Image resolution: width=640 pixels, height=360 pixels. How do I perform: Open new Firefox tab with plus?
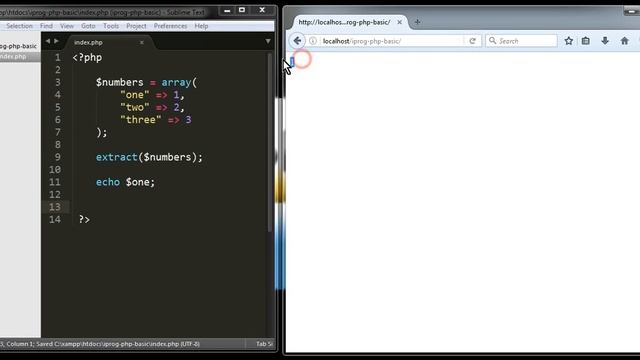(417, 22)
